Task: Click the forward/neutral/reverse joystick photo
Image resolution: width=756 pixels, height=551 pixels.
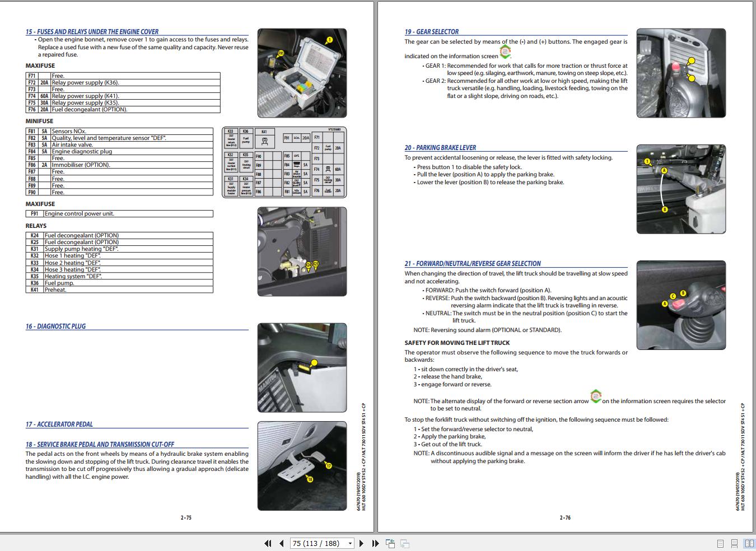Action: [x=681, y=305]
